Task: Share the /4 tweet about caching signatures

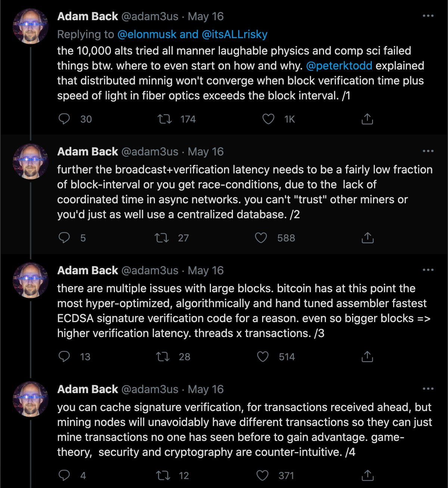Action: tap(367, 475)
